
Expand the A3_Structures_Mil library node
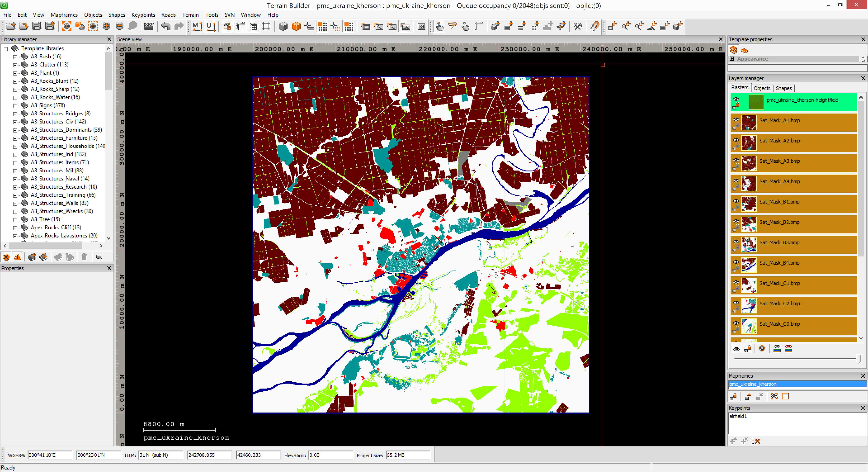coord(15,171)
